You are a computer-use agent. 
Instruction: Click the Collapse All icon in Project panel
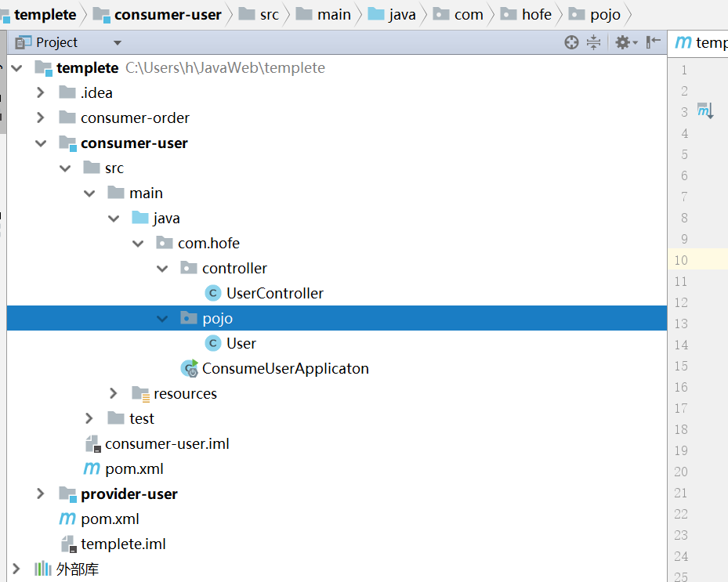tap(593, 42)
